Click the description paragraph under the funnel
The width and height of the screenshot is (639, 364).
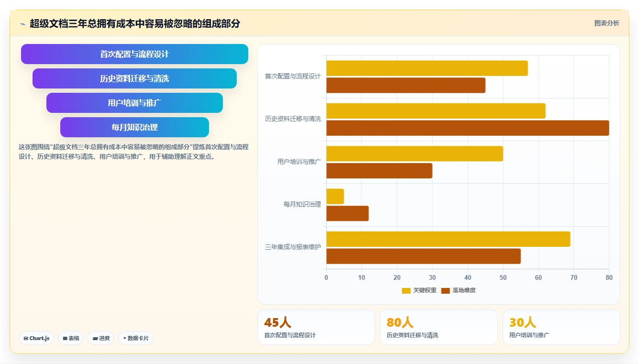(134, 152)
